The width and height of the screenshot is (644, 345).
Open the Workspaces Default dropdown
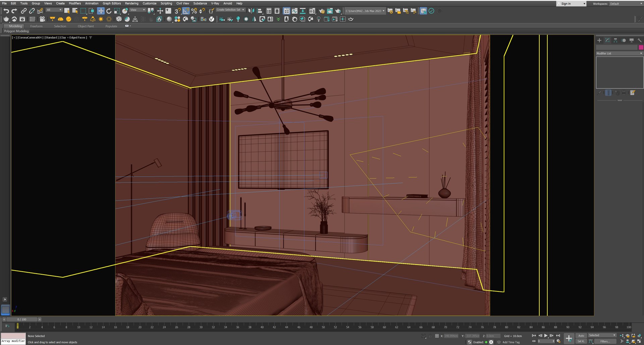tap(626, 4)
